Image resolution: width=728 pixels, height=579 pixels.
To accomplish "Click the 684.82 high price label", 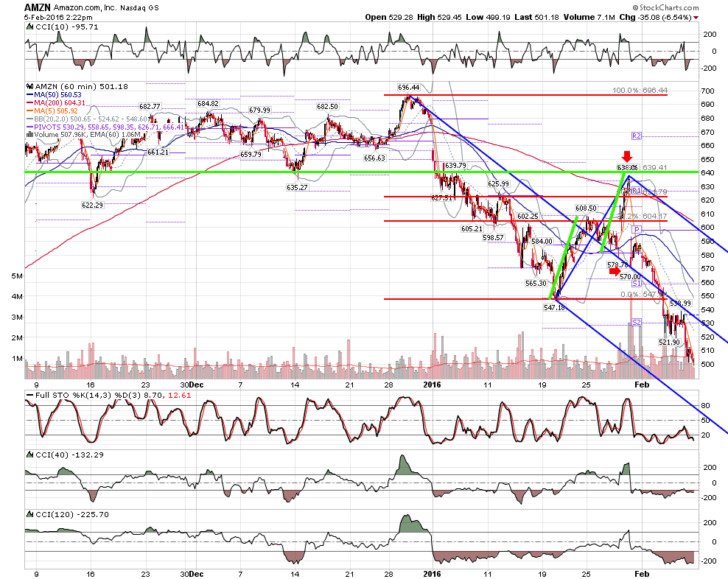I will 208,104.
